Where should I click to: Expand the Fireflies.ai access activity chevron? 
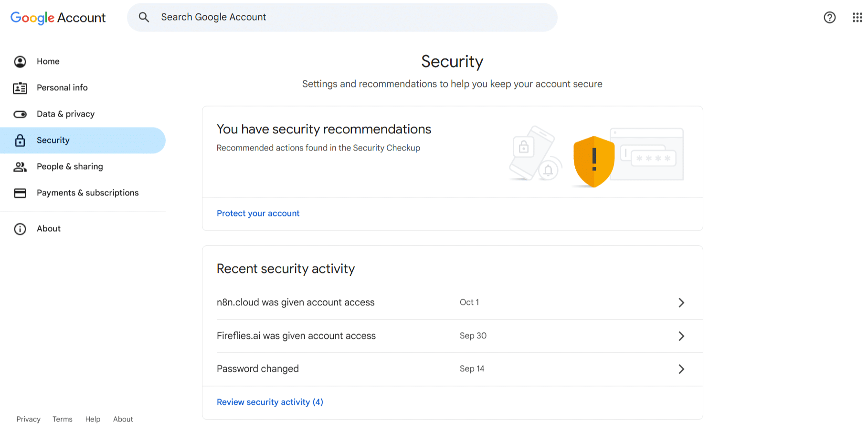pos(681,336)
